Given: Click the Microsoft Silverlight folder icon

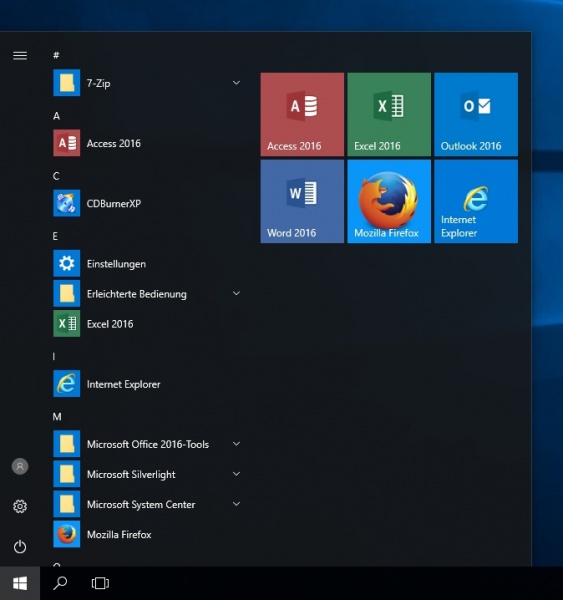Looking at the screenshot, I should 67,474.
